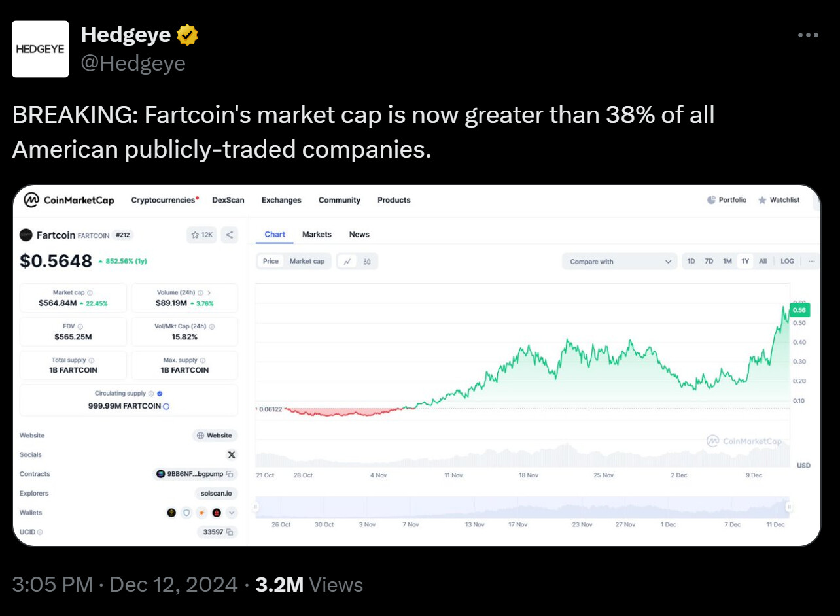Add Fartcoin to watchlist via star button
This screenshot has height=616, width=840.
pos(201,235)
